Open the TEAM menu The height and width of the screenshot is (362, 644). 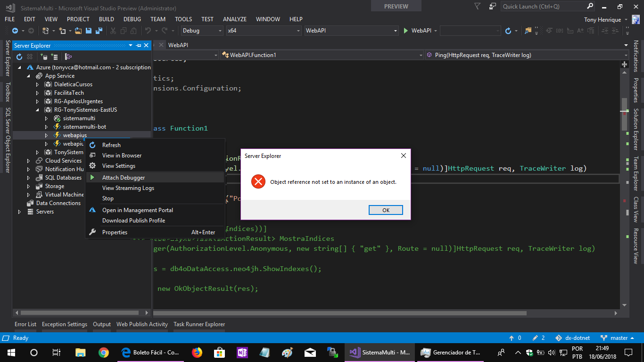(x=157, y=19)
